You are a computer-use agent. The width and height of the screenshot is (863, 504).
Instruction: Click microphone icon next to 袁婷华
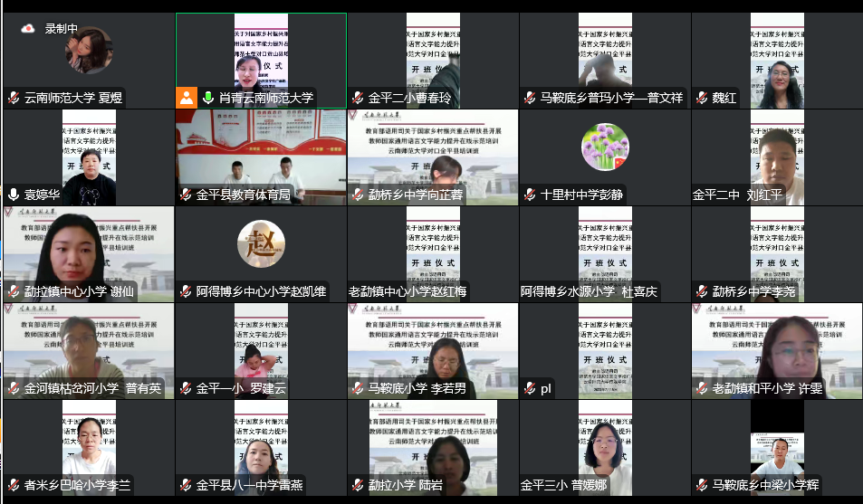(14, 195)
